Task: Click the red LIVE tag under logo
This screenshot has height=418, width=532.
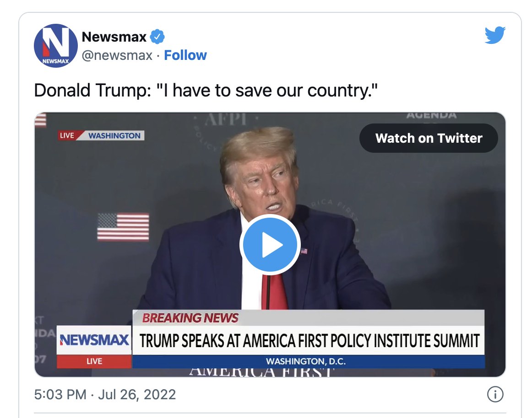Action: point(94,361)
